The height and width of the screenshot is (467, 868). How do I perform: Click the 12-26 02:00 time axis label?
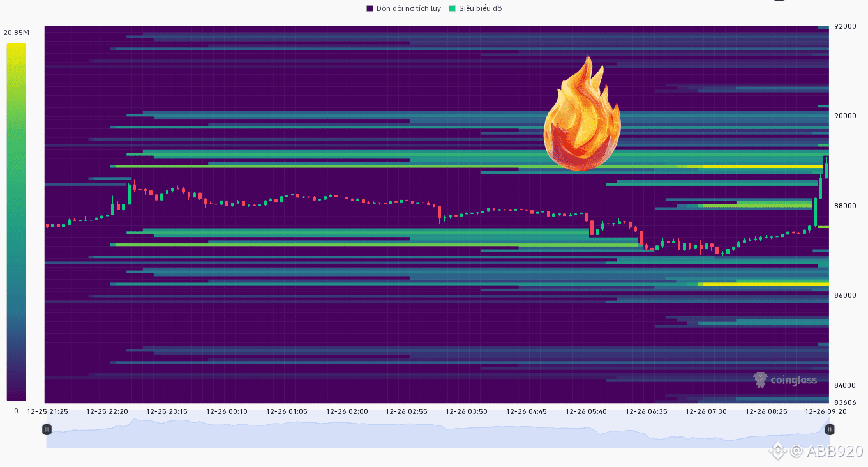(x=347, y=411)
